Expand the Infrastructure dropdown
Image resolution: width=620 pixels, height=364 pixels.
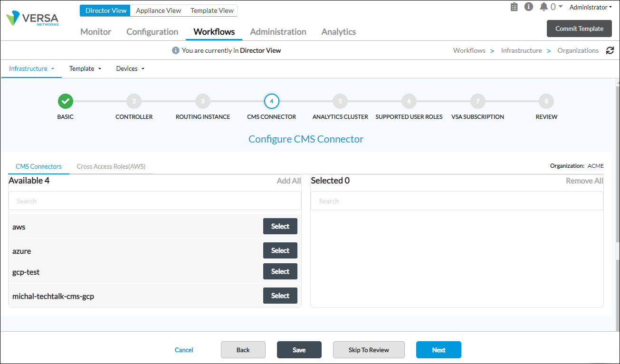(x=31, y=68)
